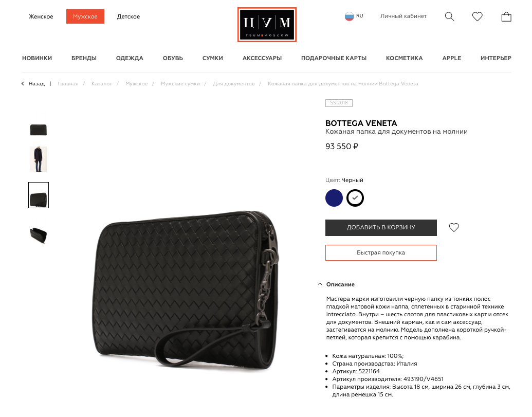Collapse the Описание section
Screen dimensions: 532x417
tap(336, 284)
